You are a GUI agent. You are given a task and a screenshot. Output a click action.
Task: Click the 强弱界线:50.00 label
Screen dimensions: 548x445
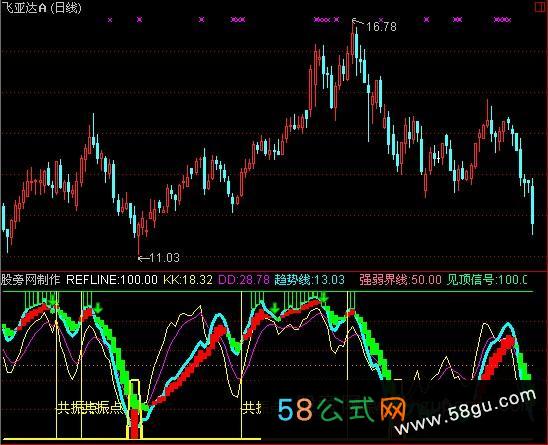pos(401,280)
